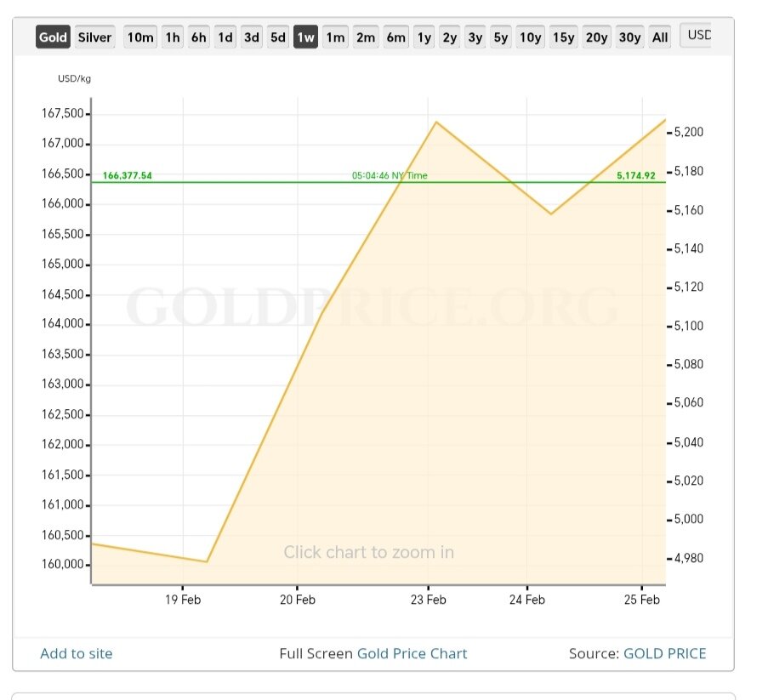The width and height of the screenshot is (768, 700).
Task: Show All historical data range
Action: (x=660, y=37)
